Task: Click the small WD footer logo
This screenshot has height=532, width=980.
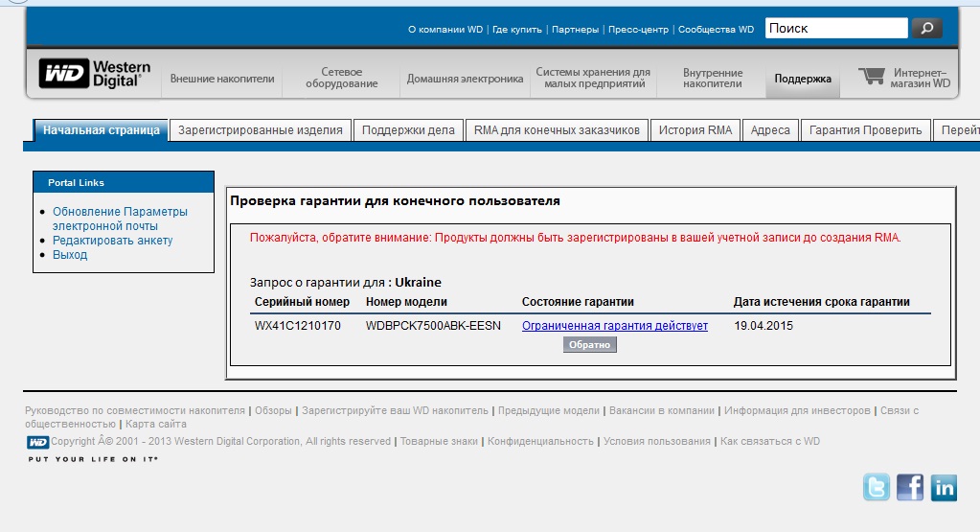Action: (37, 442)
